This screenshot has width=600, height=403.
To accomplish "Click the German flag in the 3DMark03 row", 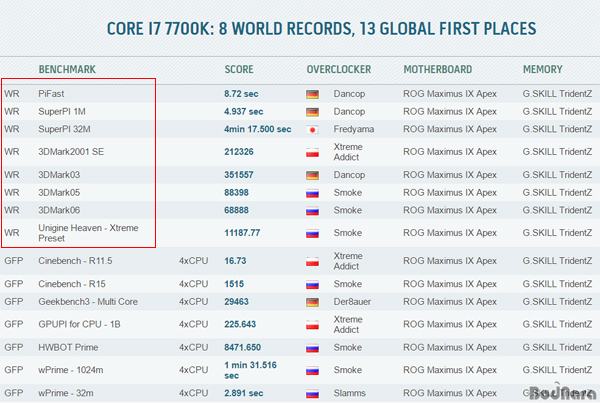I will click(x=312, y=175).
